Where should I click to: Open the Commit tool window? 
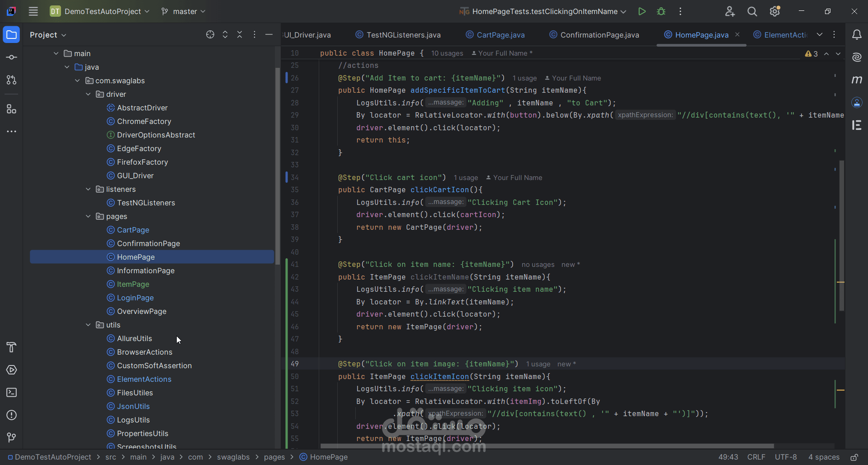pyautogui.click(x=11, y=57)
